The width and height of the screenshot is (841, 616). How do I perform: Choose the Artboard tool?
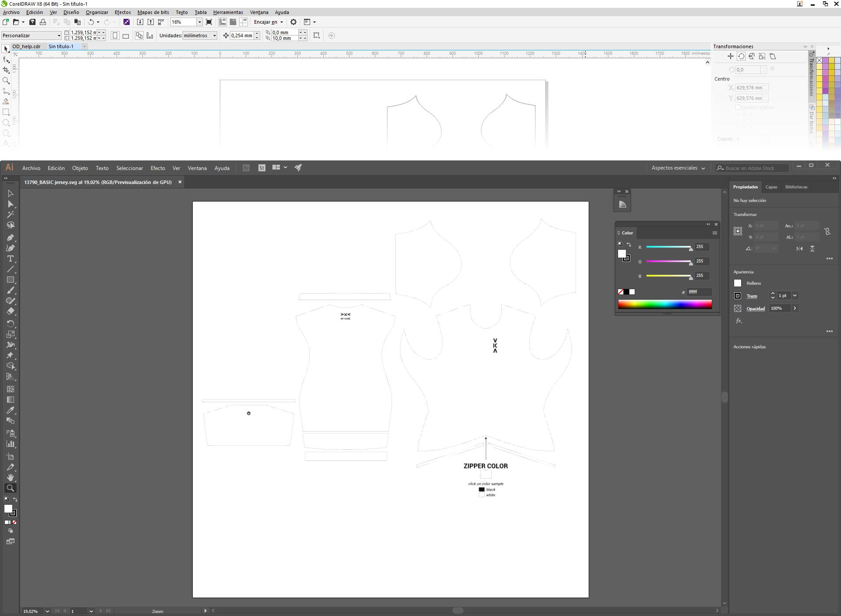coord(11,456)
